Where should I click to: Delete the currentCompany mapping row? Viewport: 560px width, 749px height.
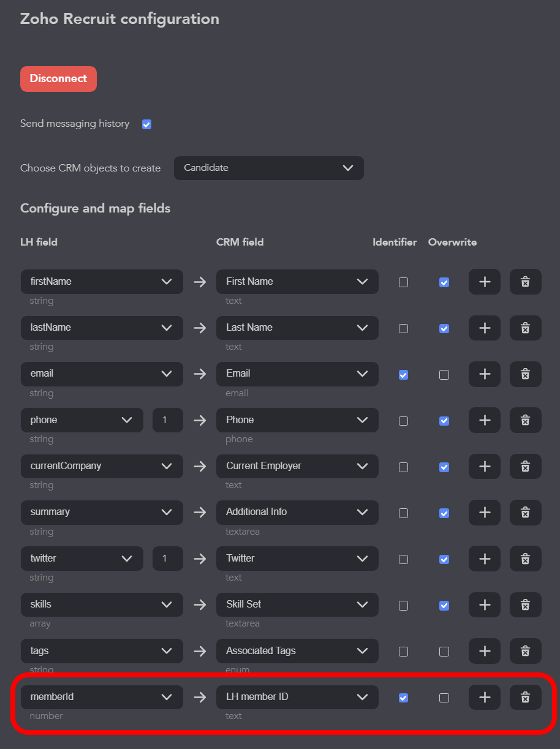525,466
